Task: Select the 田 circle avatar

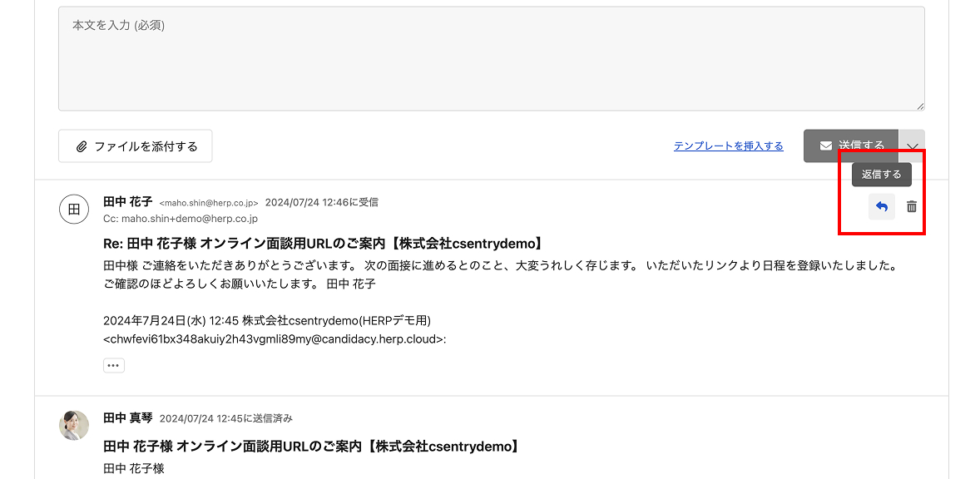Action: click(x=74, y=209)
